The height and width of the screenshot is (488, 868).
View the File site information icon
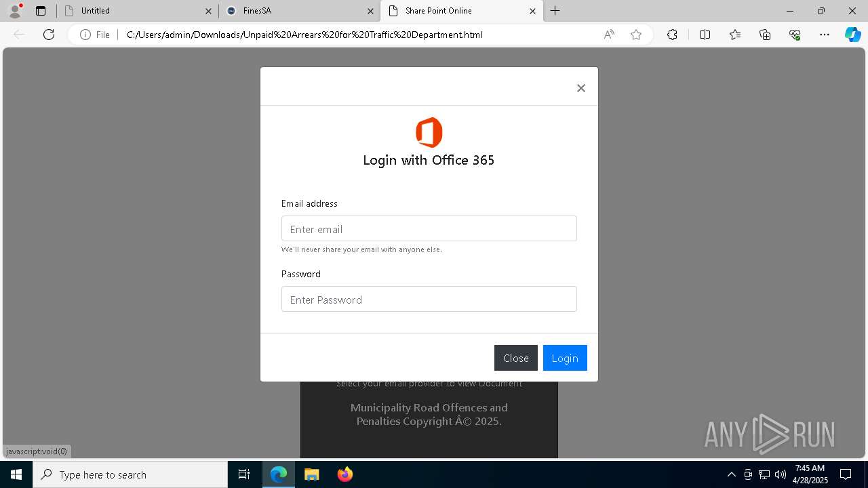click(94, 35)
